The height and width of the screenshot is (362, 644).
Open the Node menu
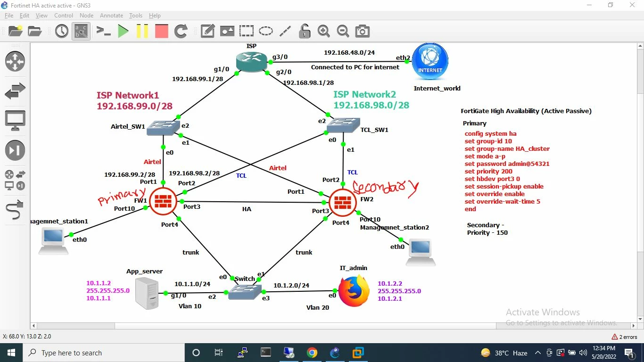87,16
